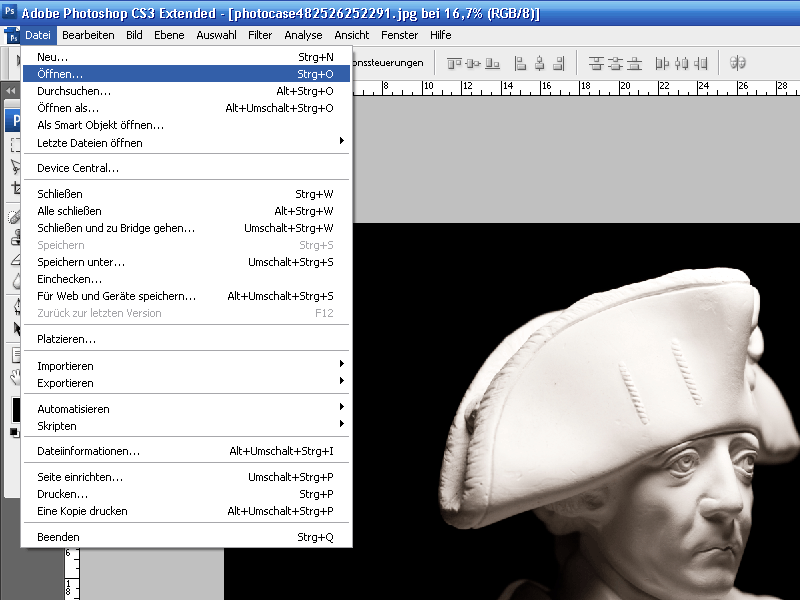Click the align top edges icon
Viewport: 800px width, 600px height.
454,63
